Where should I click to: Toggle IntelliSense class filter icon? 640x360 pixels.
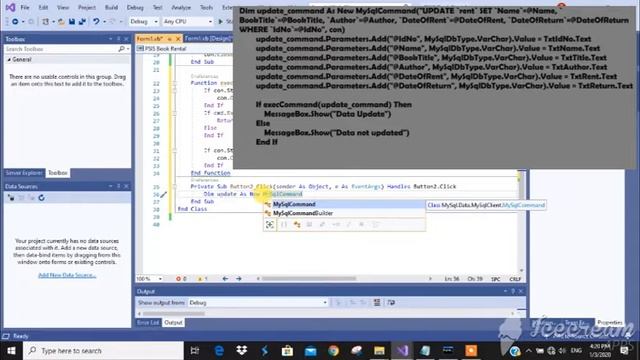pyautogui.click(x=297, y=224)
